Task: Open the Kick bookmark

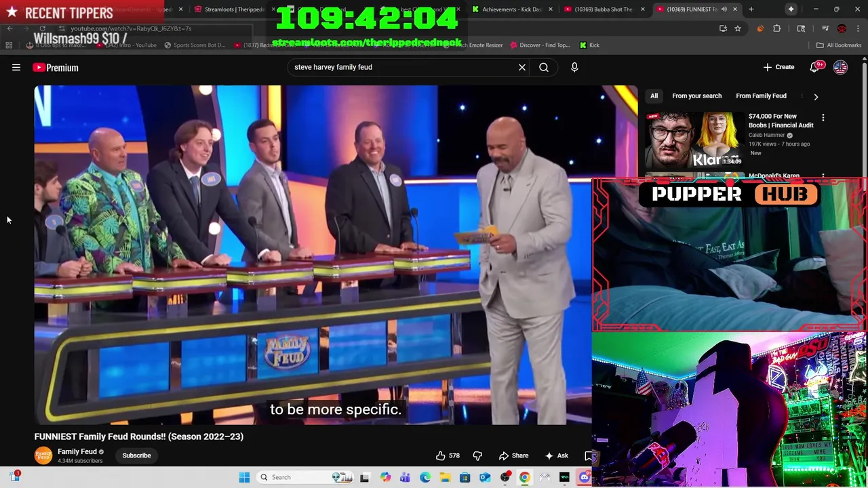Action: coord(589,45)
